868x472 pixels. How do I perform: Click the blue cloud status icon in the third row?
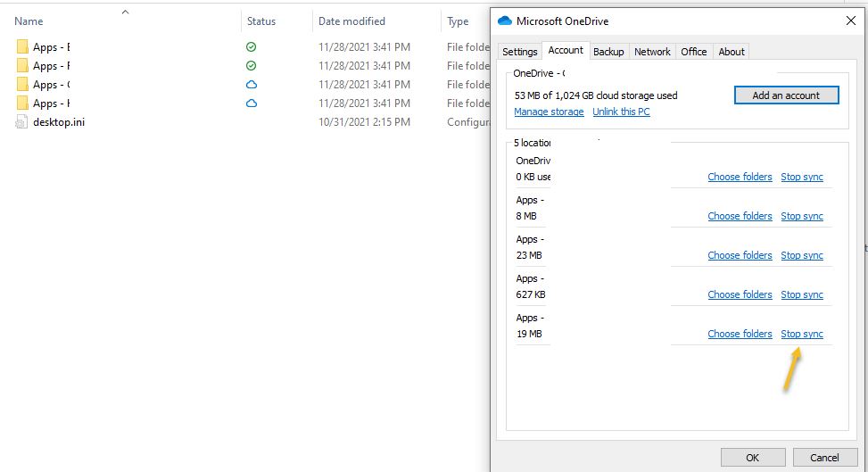(x=252, y=85)
